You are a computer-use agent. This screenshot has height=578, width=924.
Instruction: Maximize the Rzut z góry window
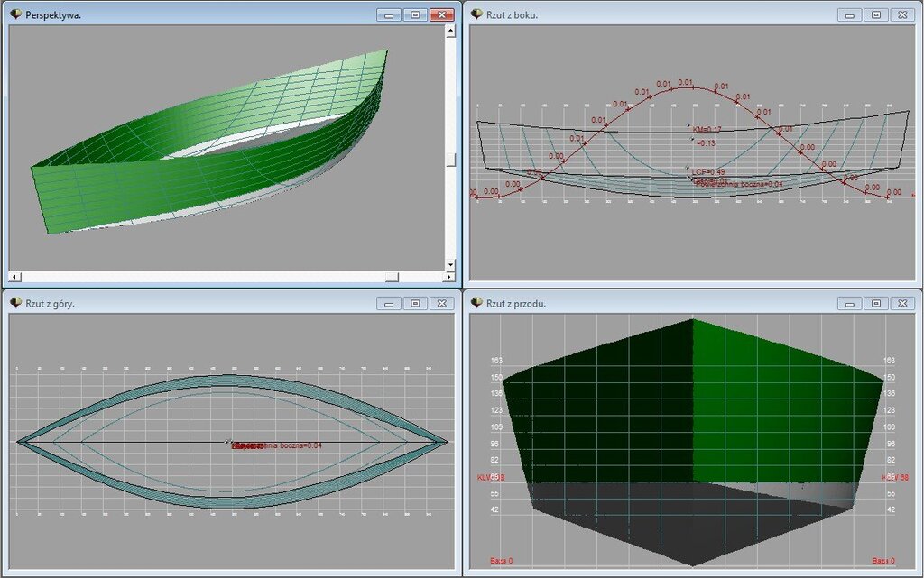(414, 304)
